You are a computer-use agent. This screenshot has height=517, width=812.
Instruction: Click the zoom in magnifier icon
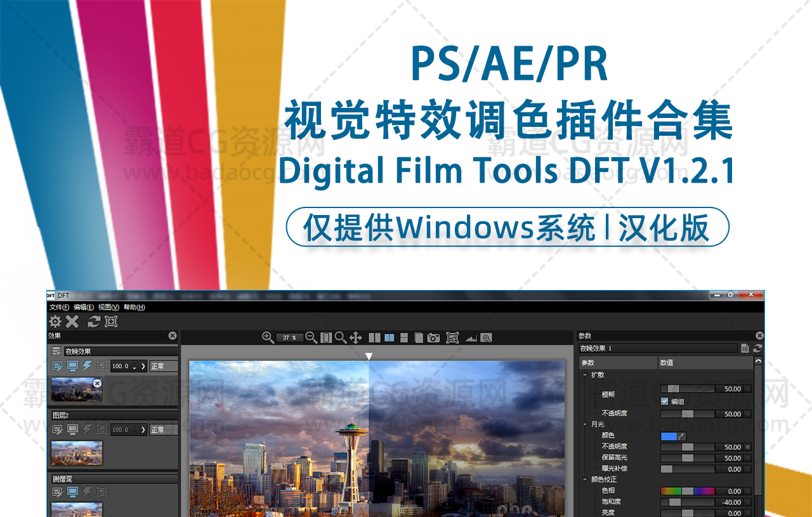pyautogui.click(x=268, y=337)
